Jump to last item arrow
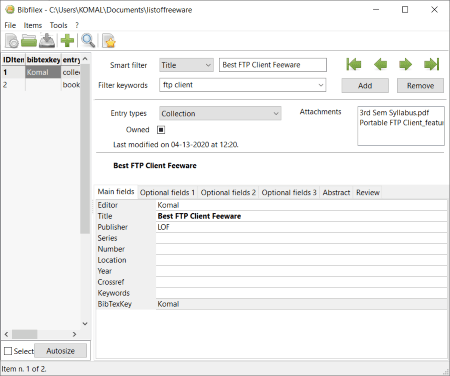Screen dimensions: 450x376 431,64
